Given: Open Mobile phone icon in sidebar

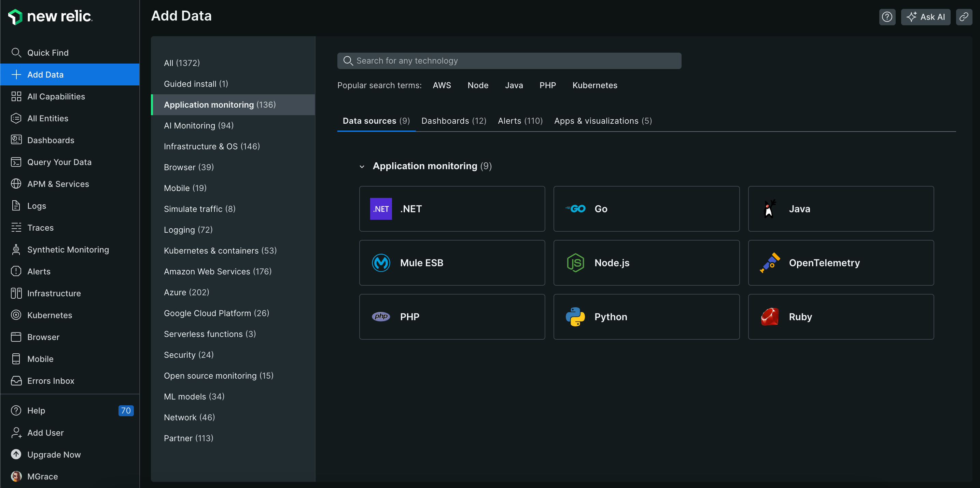Looking at the screenshot, I should tap(16, 359).
